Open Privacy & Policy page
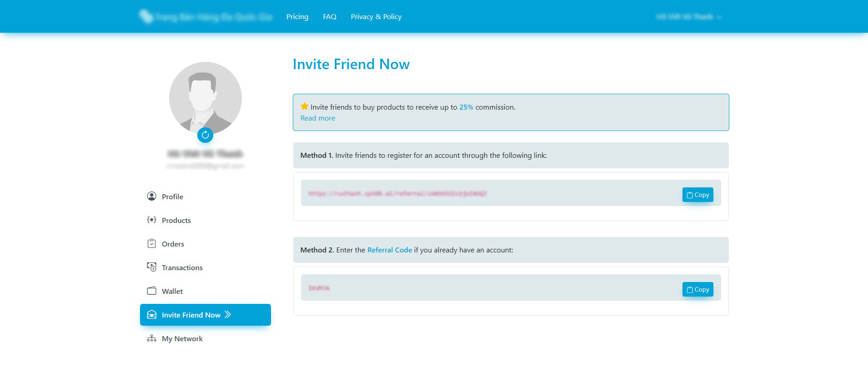Viewport: 868px width, 373px height. (376, 17)
